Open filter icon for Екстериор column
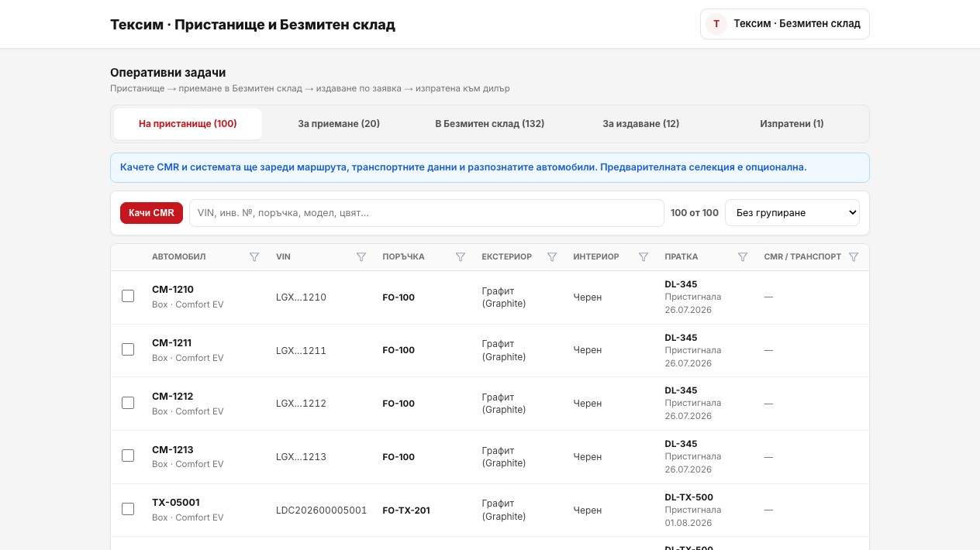Image resolution: width=980 pixels, height=550 pixels. click(552, 257)
